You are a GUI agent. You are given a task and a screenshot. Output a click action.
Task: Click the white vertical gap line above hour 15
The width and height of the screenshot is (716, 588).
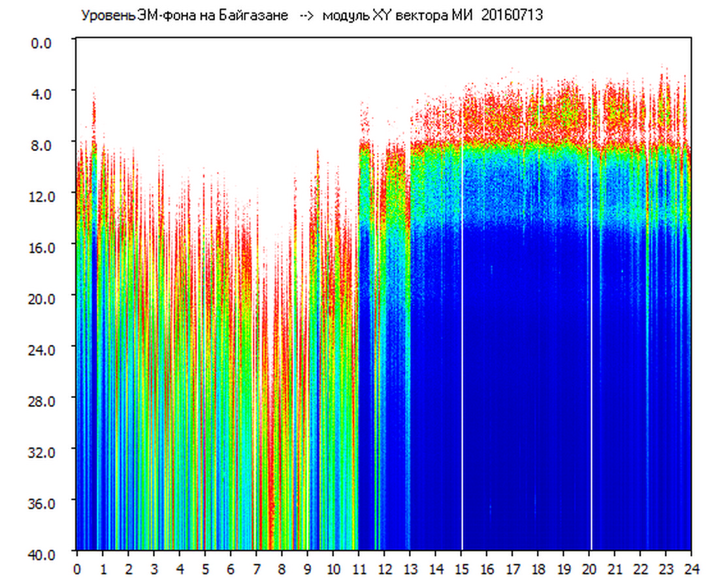coord(462,327)
